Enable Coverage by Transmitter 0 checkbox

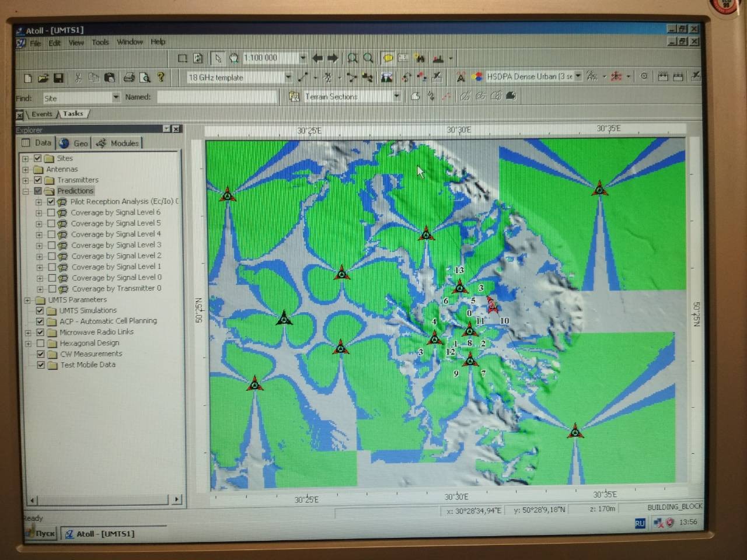point(52,289)
